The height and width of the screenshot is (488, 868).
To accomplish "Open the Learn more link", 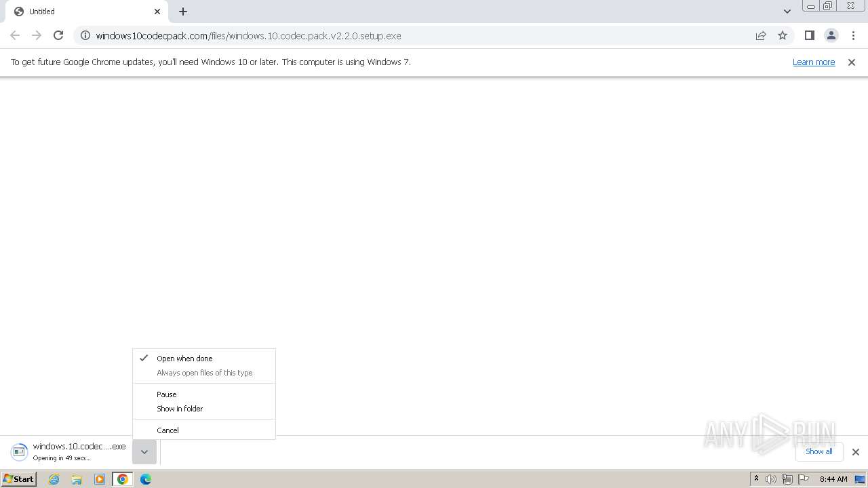I will tap(814, 62).
